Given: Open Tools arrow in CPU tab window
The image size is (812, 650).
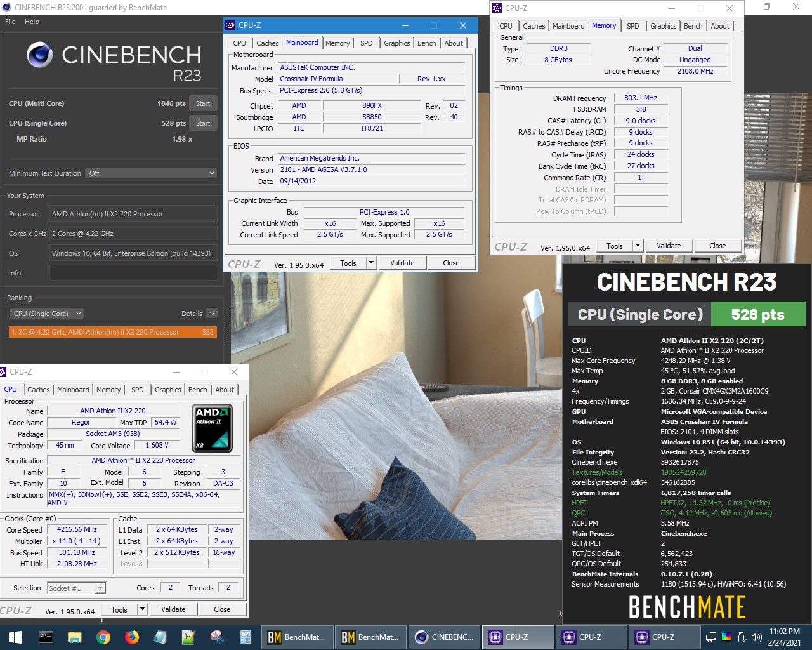Looking at the screenshot, I should [x=143, y=609].
